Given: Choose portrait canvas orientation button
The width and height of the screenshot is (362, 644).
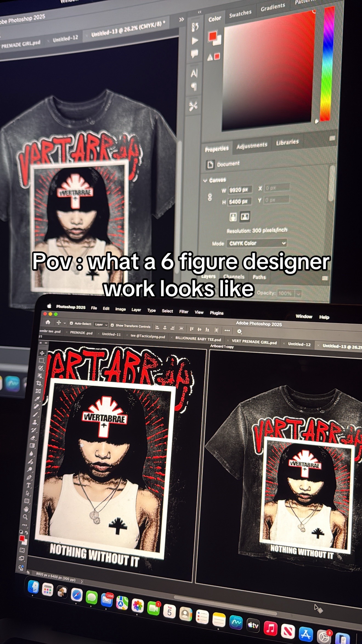Looking at the screenshot, I should point(233,217).
